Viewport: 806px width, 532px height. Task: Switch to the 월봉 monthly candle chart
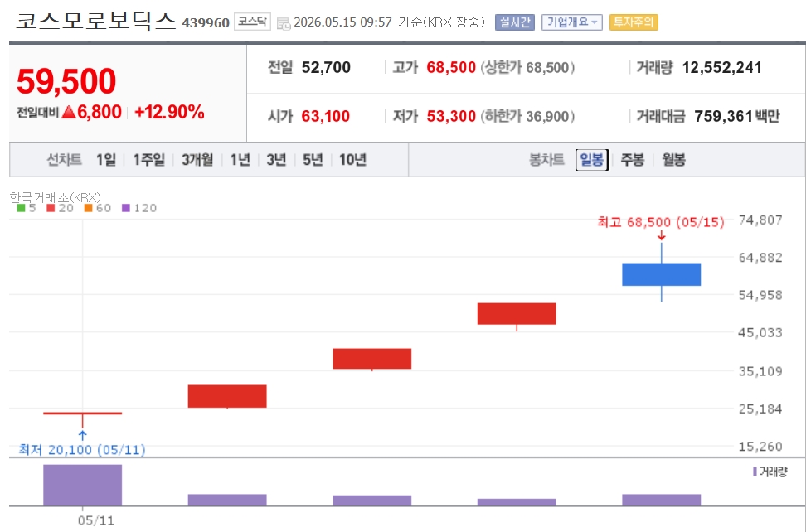(673, 160)
